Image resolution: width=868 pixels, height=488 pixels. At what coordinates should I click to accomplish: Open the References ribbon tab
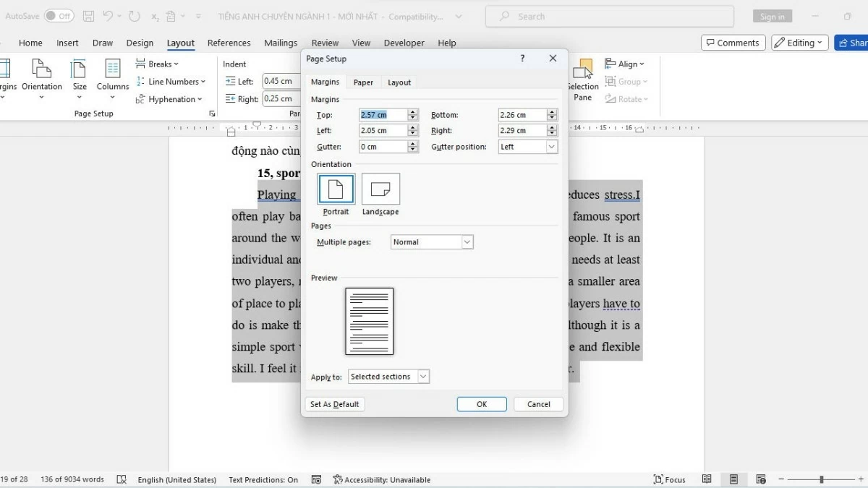click(229, 43)
